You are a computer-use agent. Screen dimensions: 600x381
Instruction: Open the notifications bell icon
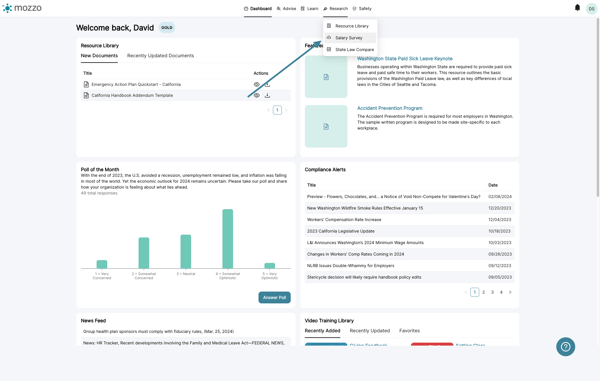(577, 8)
